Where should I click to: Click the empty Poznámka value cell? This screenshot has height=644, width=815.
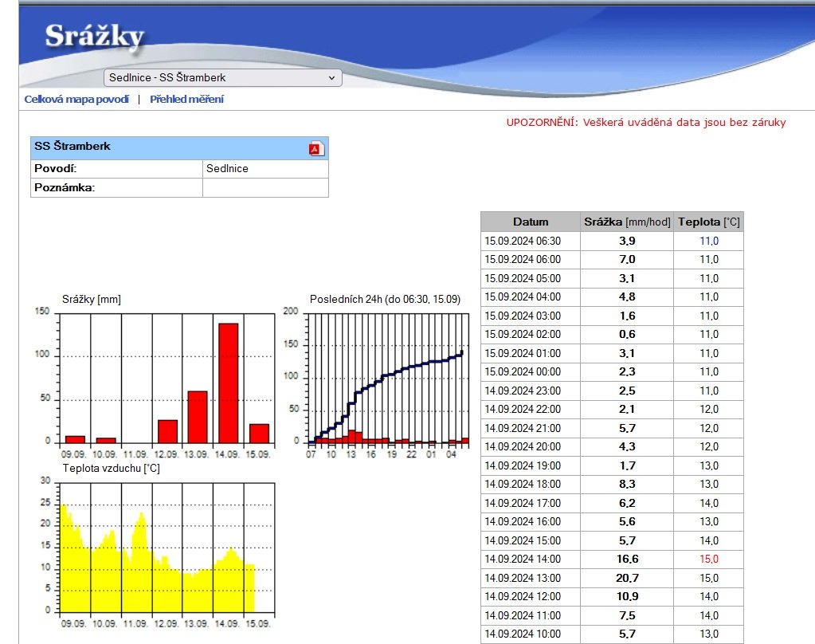coord(265,188)
